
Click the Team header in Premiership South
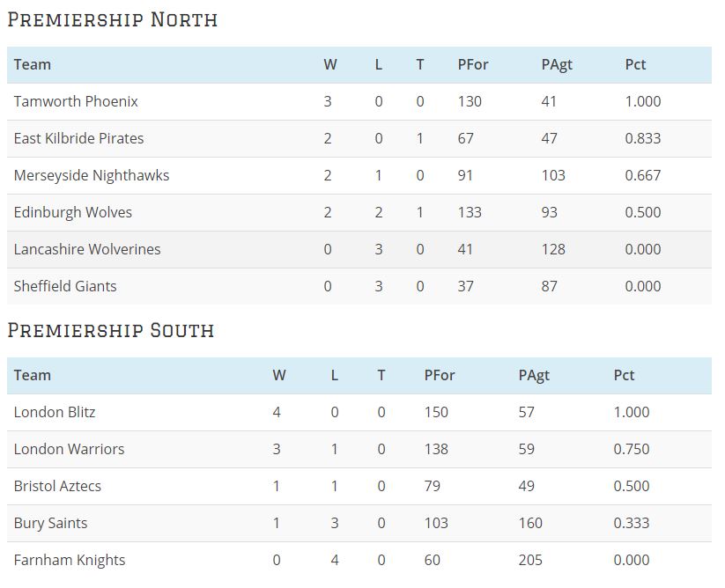[33, 375]
